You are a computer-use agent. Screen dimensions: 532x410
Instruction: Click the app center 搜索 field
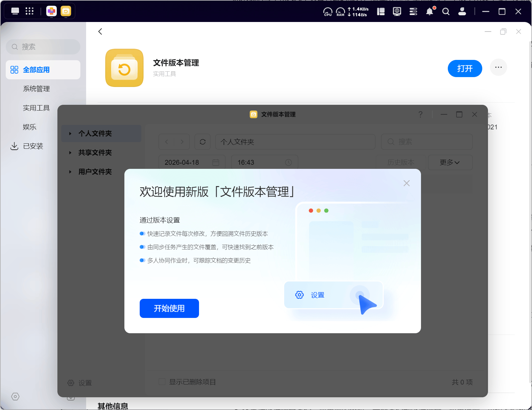(x=43, y=47)
